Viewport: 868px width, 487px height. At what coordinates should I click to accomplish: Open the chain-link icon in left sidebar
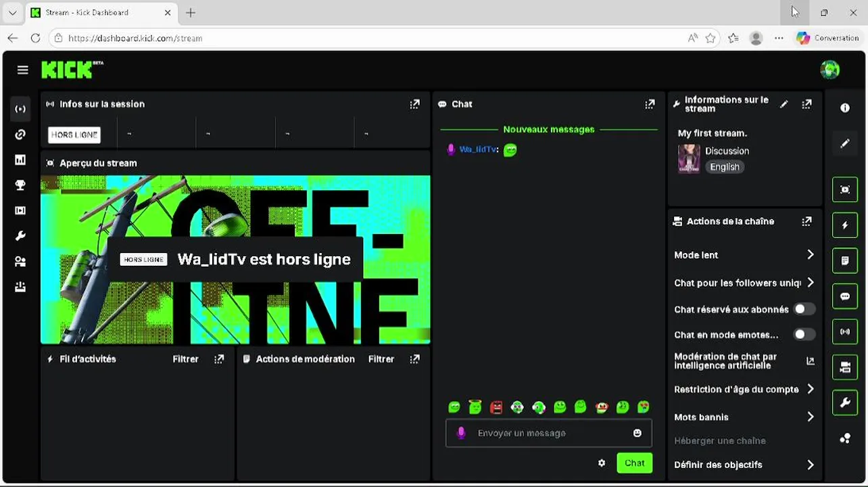point(20,135)
